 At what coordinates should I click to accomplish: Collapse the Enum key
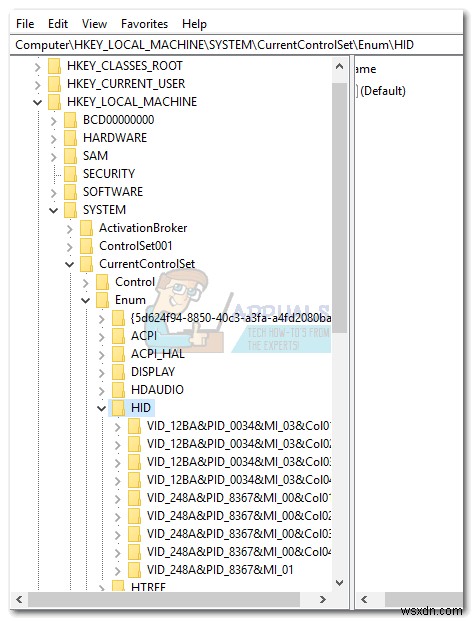click(x=86, y=301)
